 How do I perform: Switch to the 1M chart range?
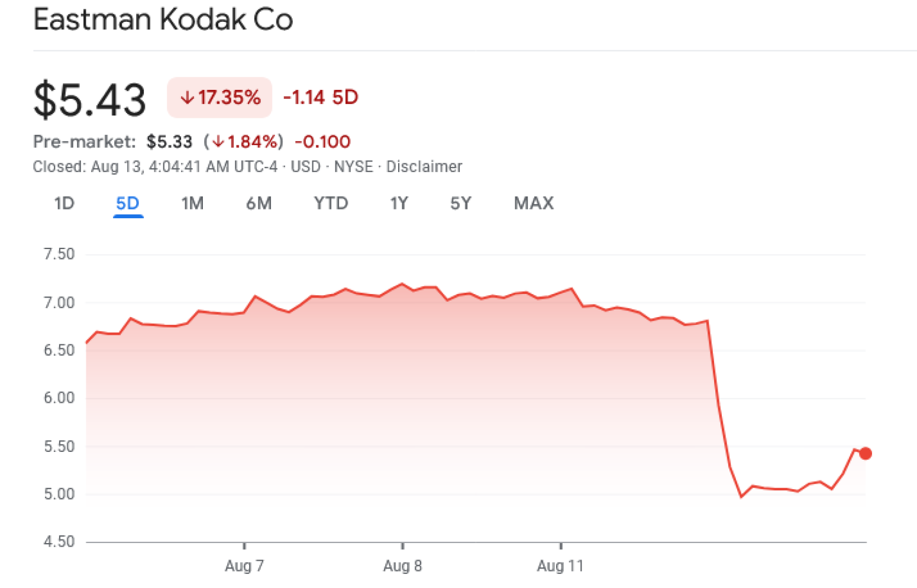point(192,203)
